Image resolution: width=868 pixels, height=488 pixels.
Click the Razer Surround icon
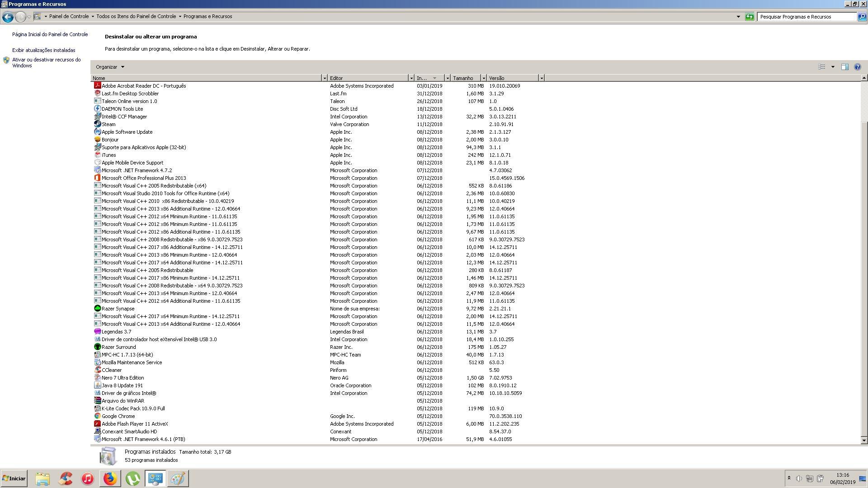tap(97, 347)
